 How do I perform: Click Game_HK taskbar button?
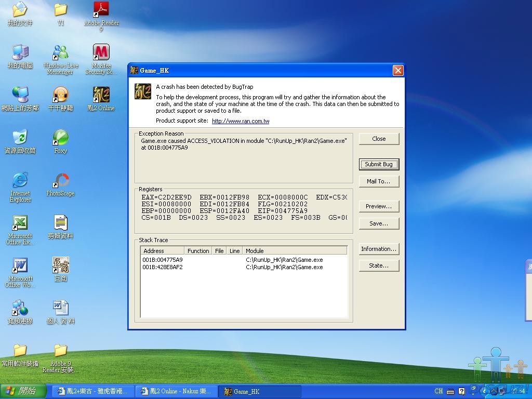(x=260, y=391)
